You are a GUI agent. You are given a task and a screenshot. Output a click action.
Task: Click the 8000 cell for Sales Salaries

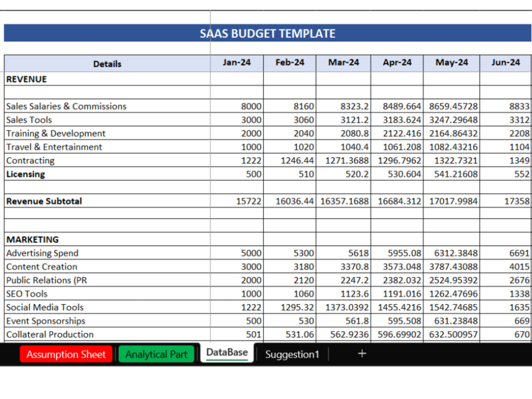pos(237,106)
